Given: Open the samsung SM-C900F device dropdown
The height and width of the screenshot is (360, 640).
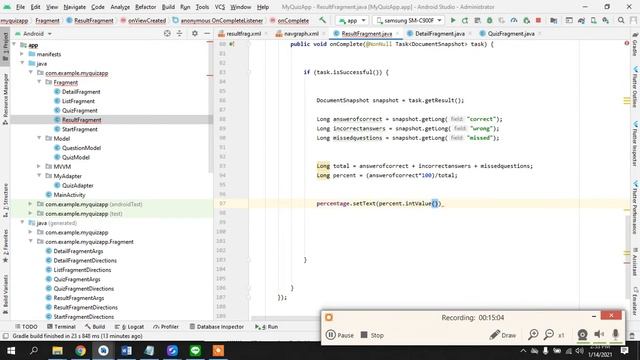Looking at the screenshot, I should (409, 20).
